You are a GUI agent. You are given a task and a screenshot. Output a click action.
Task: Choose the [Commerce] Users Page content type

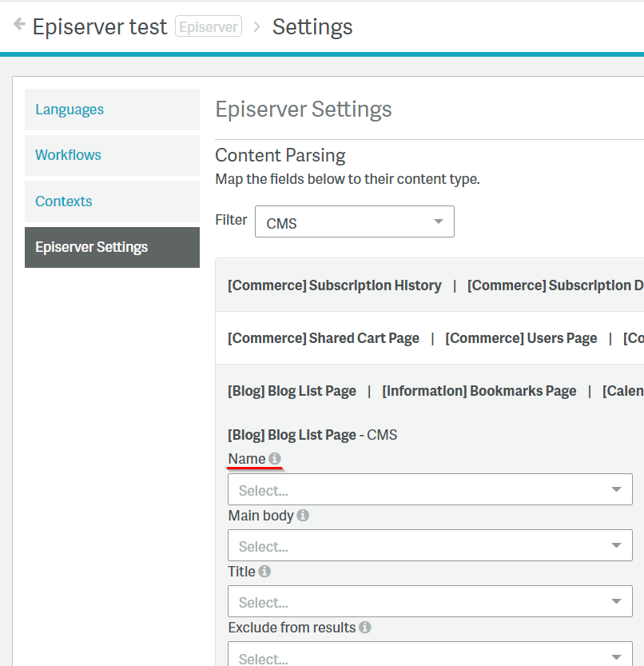pyautogui.click(x=521, y=338)
